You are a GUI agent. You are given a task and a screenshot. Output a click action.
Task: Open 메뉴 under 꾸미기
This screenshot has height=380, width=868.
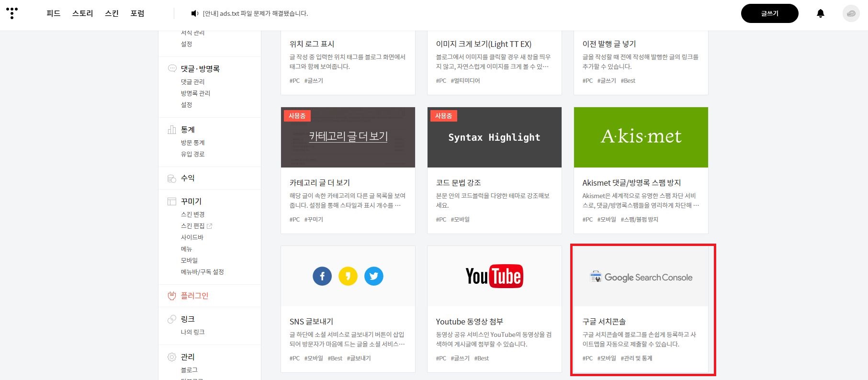pyautogui.click(x=186, y=249)
